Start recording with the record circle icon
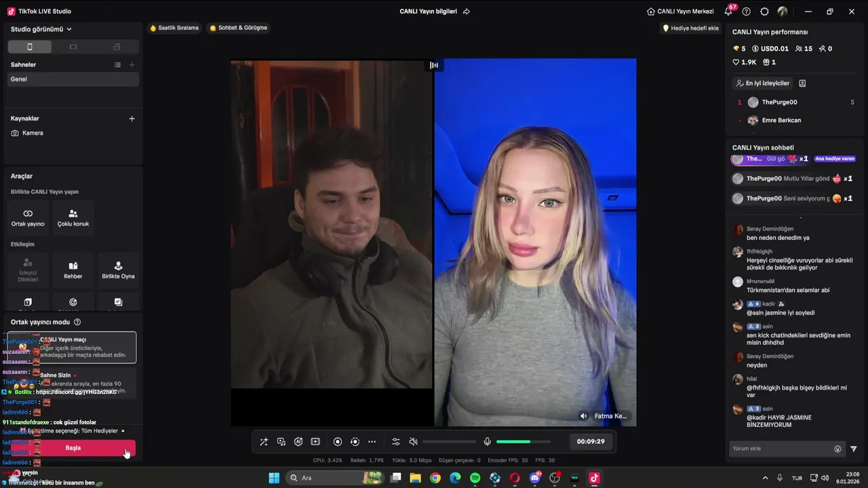868x488 pixels. pyautogui.click(x=338, y=442)
